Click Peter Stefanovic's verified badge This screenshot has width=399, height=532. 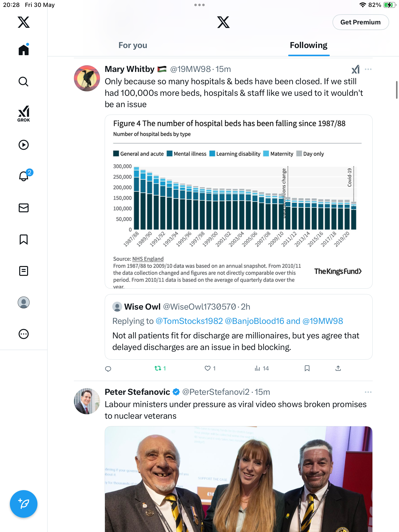click(176, 392)
